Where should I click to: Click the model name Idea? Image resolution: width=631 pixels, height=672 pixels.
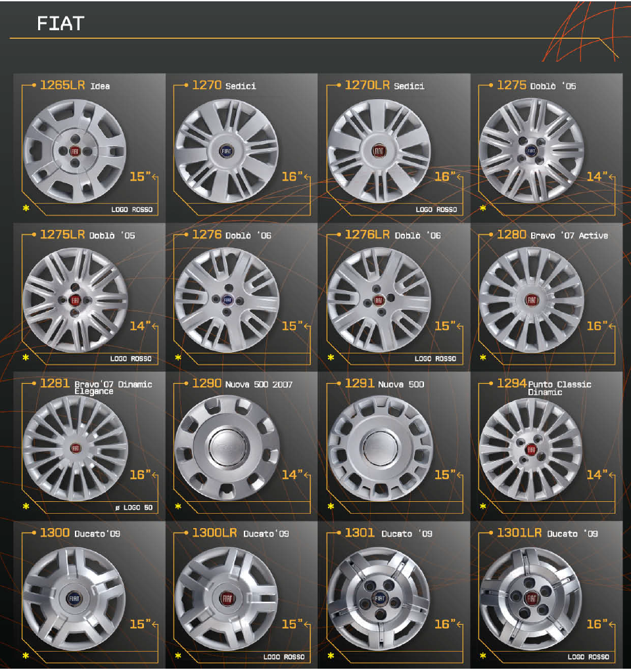[100, 86]
